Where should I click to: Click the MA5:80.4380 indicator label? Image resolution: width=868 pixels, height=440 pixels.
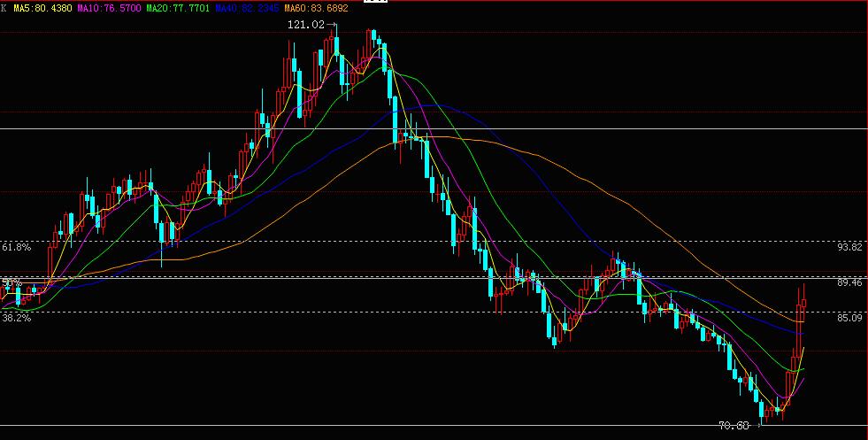(x=42, y=8)
